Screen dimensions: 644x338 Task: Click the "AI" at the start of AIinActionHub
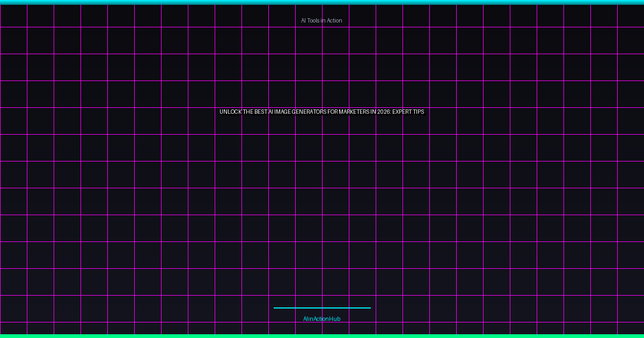(x=305, y=319)
